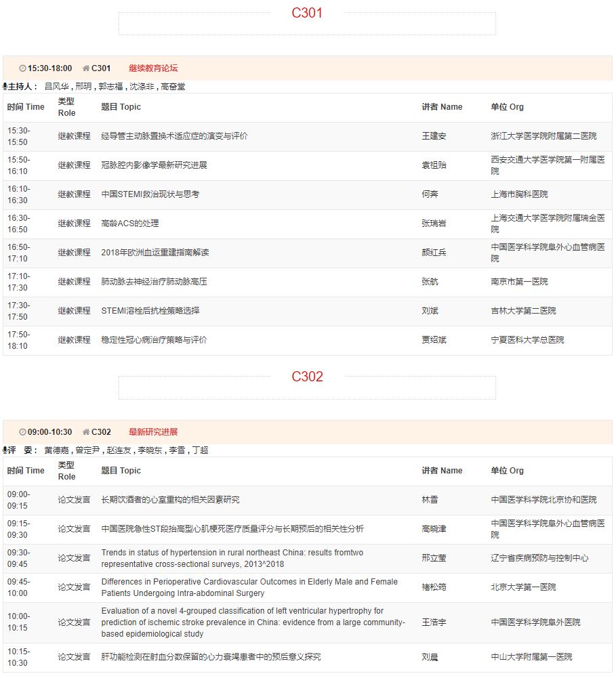Click topic Evaluation of a novel 4-grouped classification
The width and height of the screenshot is (616, 678).
[253, 622]
